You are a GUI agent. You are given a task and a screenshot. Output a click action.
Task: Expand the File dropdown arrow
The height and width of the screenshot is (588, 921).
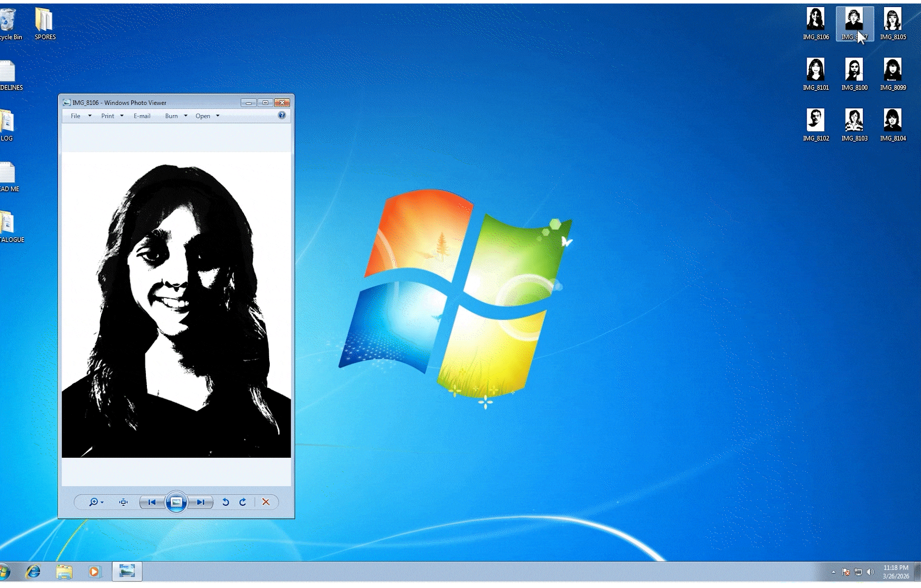[90, 116]
